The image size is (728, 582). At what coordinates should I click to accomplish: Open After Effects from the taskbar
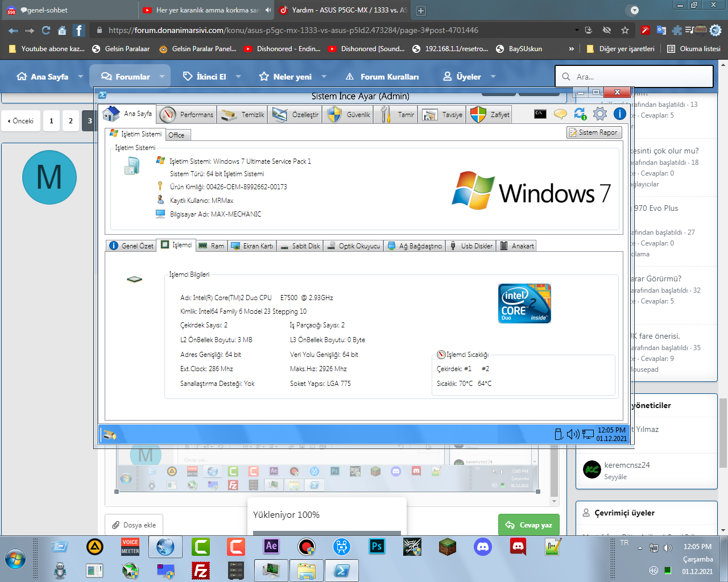271,547
